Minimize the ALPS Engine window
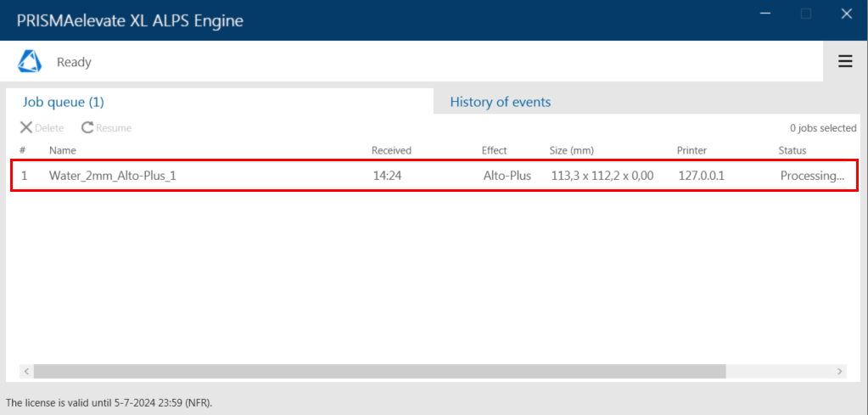This screenshot has width=868, height=415. [766, 14]
